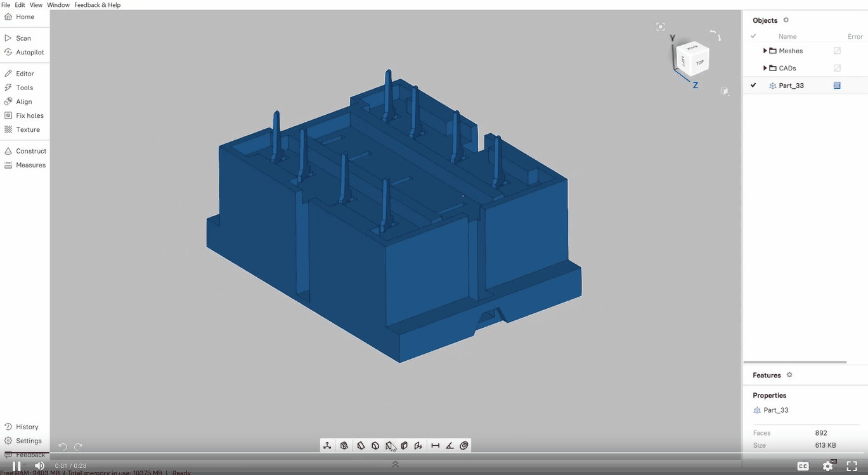Viewport: 868px width, 475px height.
Task: Open the Window menu
Action: pyautogui.click(x=58, y=4)
